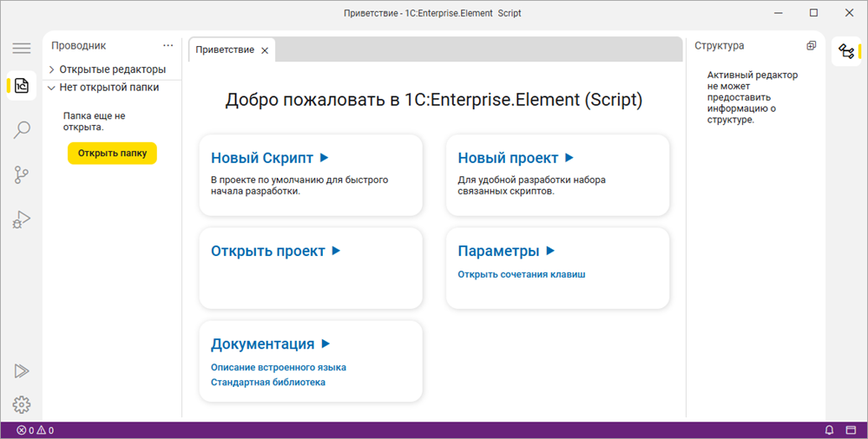Open the Search view icon

[x=22, y=130]
